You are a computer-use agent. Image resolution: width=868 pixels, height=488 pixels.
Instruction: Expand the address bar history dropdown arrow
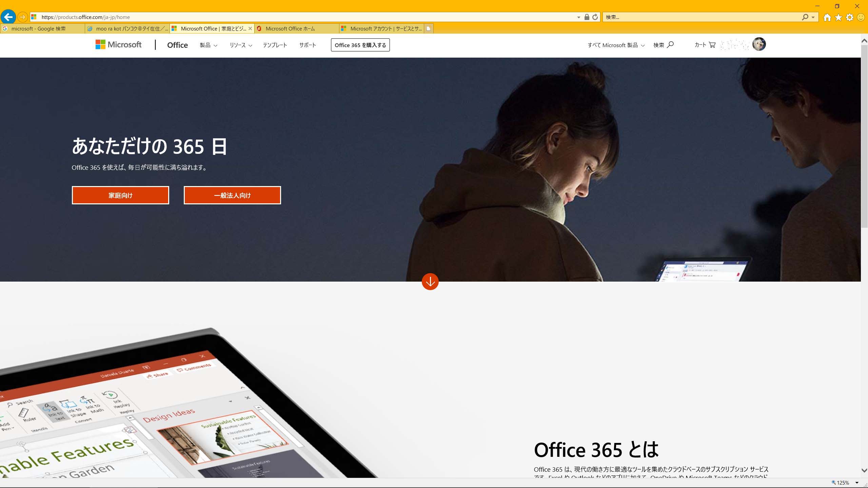[578, 17]
